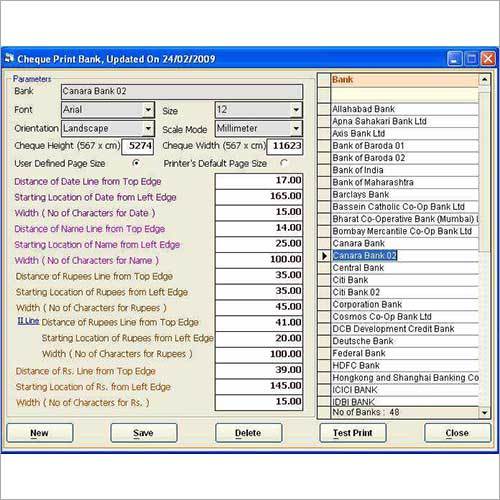The height and width of the screenshot is (500, 500).
Task: Select DCB Development Credit Bank row
Action: point(405,329)
